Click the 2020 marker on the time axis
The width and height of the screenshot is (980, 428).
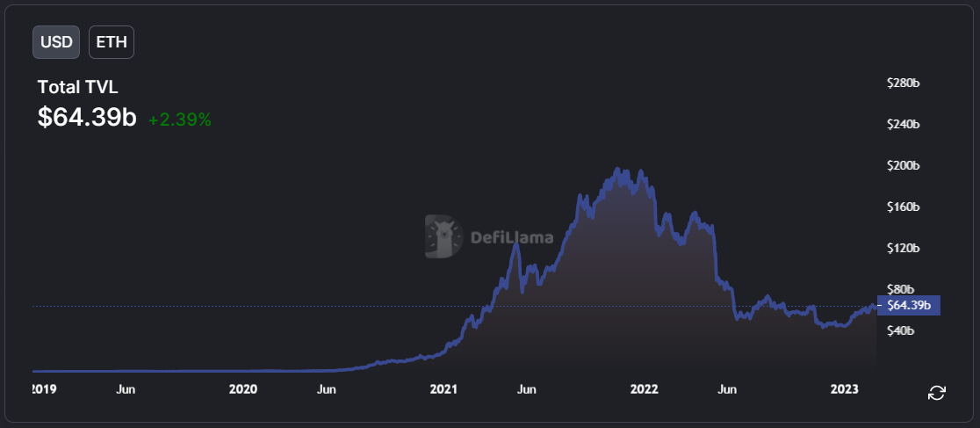tap(242, 389)
